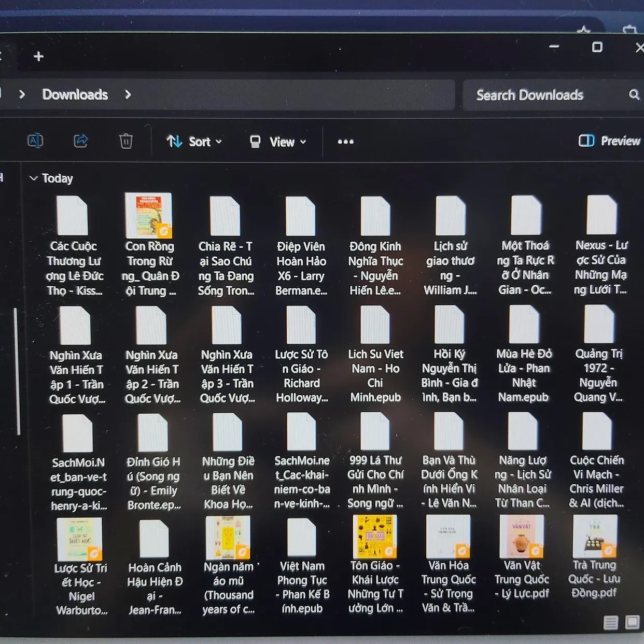Switch to large thumbnails view icon
The width and height of the screenshot is (644, 644).
click(632, 622)
